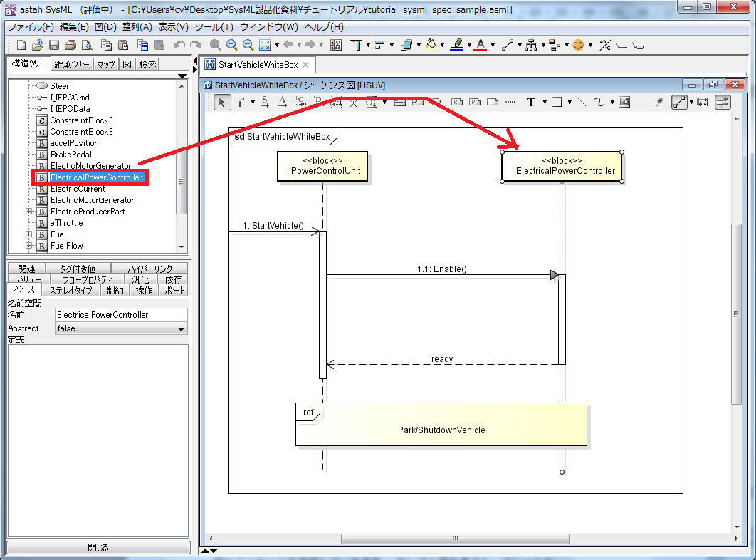Click the 閉じる button
The height and width of the screenshot is (560, 756).
(98, 547)
